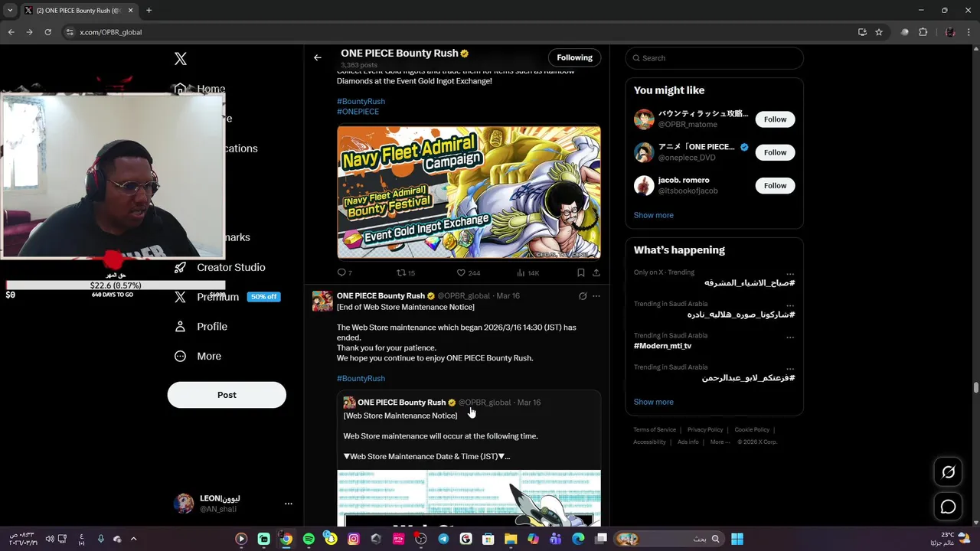
Task: Toggle Following for ONE PIECE Bounty Rush
Action: 574,57
